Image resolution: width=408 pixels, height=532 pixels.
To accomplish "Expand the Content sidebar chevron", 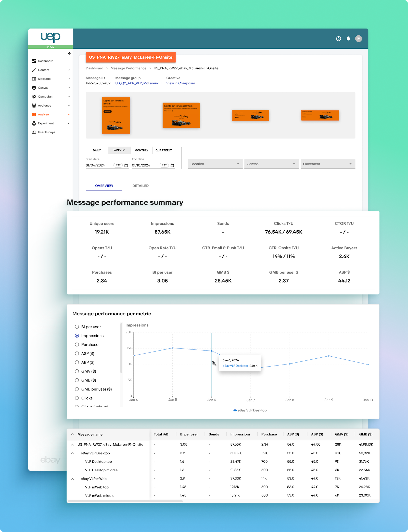I will tap(69, 70).
